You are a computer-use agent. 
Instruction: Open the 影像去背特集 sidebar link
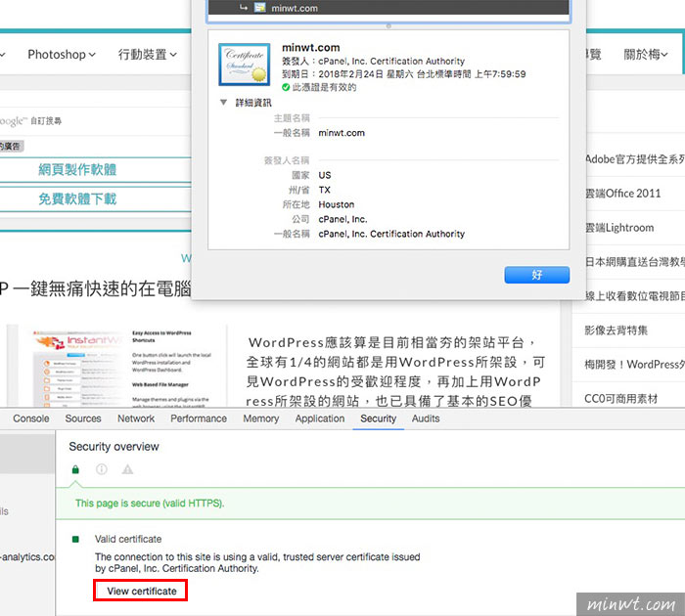[616, 330]
